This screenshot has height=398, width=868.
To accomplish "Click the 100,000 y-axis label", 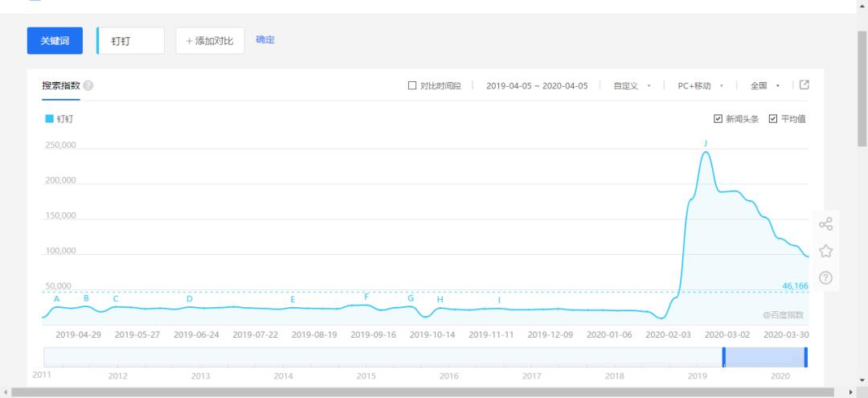I will 59,251.
